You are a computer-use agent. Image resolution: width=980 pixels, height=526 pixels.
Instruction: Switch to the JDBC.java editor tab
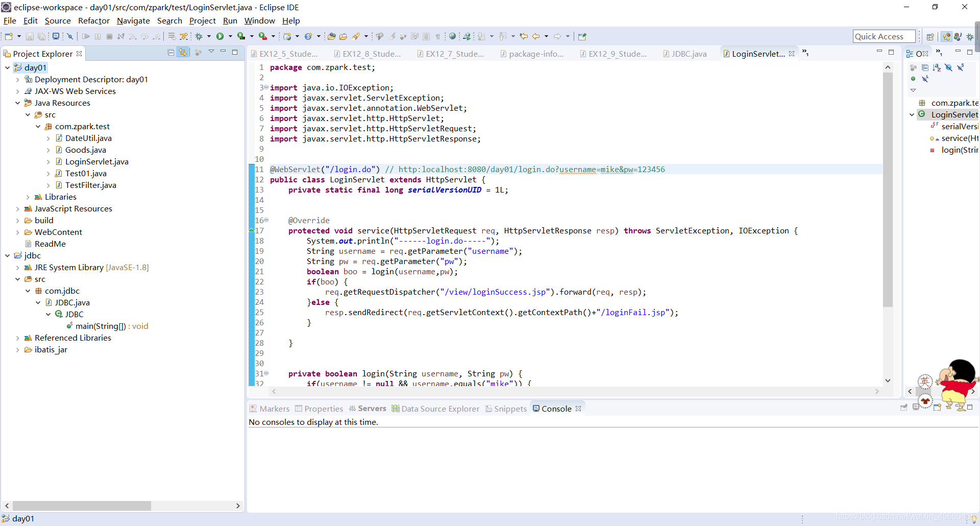(x=686, y=53)
